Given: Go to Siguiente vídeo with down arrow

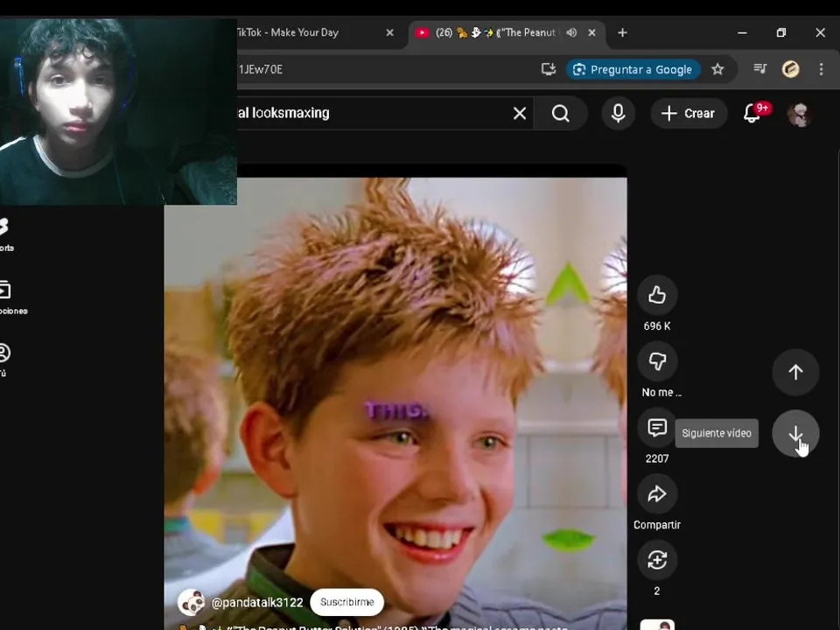Looking at the screenshot, I should 795,433.
